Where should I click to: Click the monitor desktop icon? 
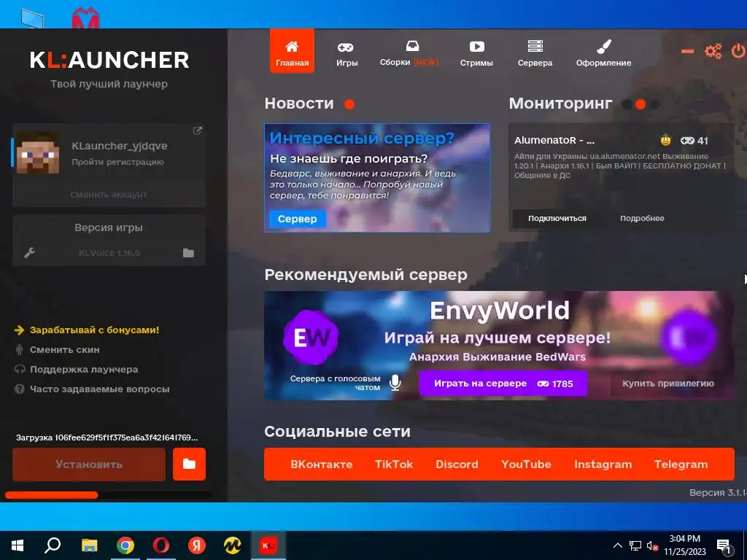click(32, 19)
